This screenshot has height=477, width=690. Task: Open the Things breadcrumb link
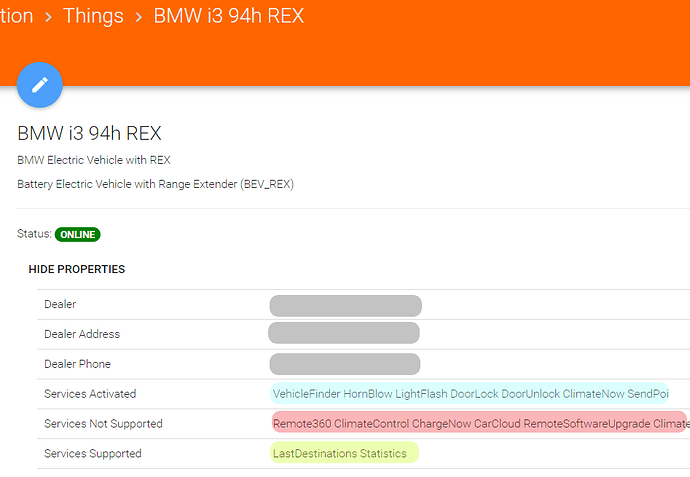point(93,16)
